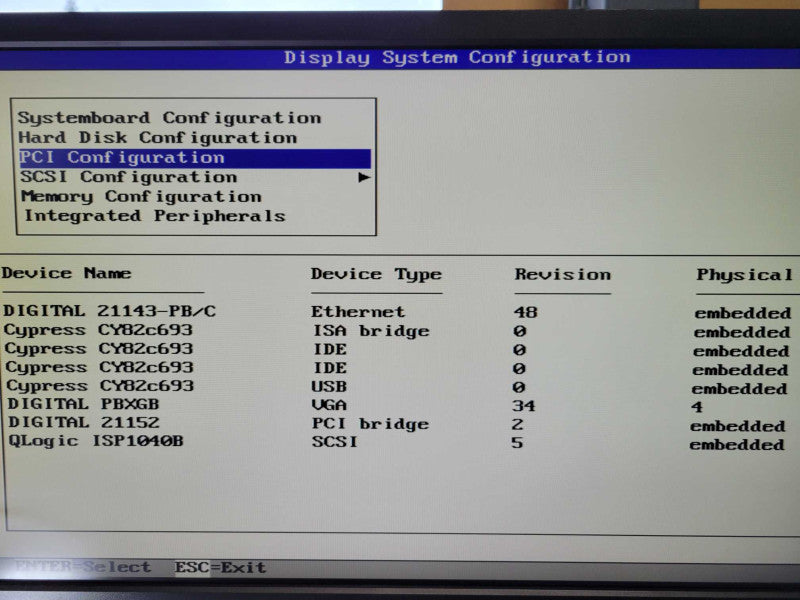Viewport: 800px width, 600px height.
Task: Select Systemboard Configuration menu entry
Action: coord(169,118)
